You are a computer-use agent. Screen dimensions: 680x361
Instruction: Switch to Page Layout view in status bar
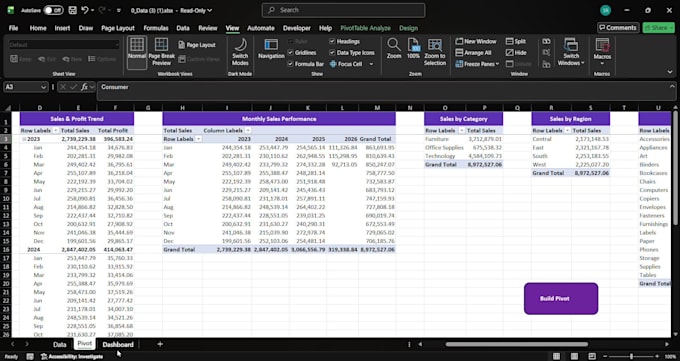(574, 356)
